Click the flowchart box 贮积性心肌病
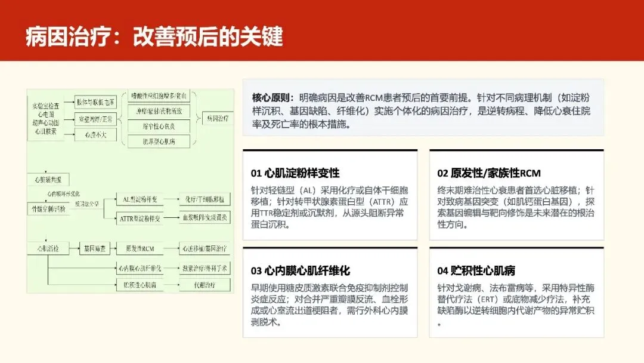 (140, 284)
